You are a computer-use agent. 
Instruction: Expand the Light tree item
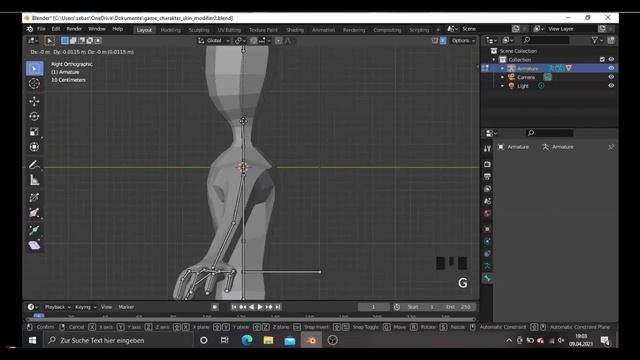pyautogui.click(x=502, y=86)
